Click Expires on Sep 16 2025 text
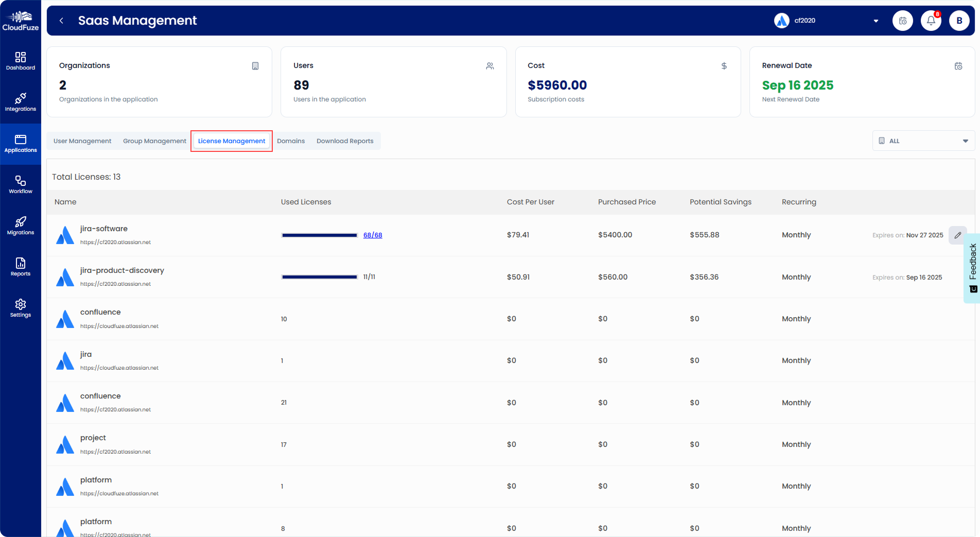980x537 pixels. (x=907, y=278)
